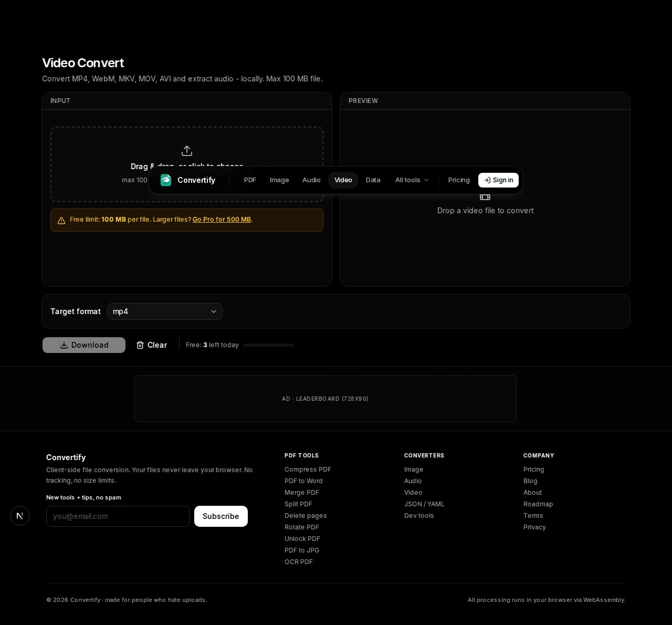Open the JSON / YAML footer link

coord(424,504)
